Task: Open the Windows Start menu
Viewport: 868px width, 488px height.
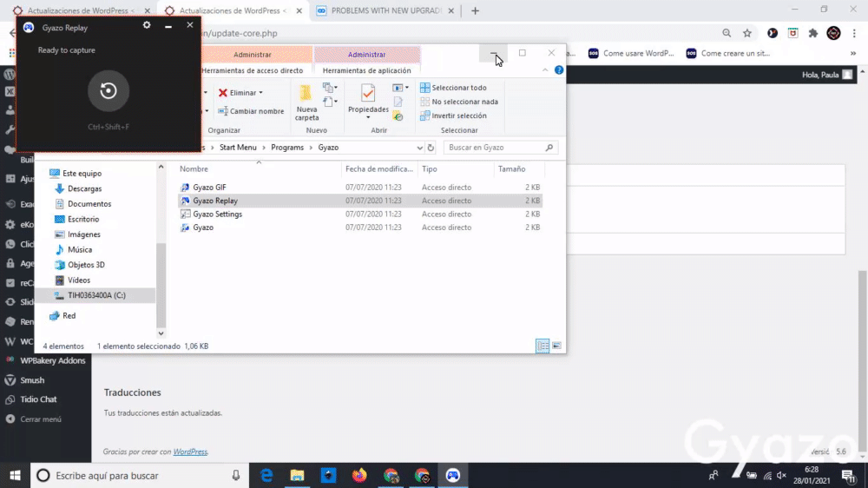Action: pyautogui.click(x=15, y=475)
